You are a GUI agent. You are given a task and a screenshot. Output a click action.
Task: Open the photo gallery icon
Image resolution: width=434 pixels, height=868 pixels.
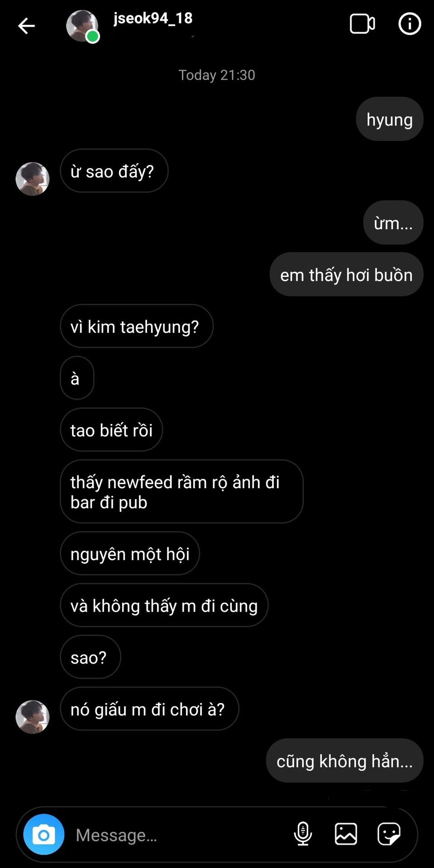[346, 834]
